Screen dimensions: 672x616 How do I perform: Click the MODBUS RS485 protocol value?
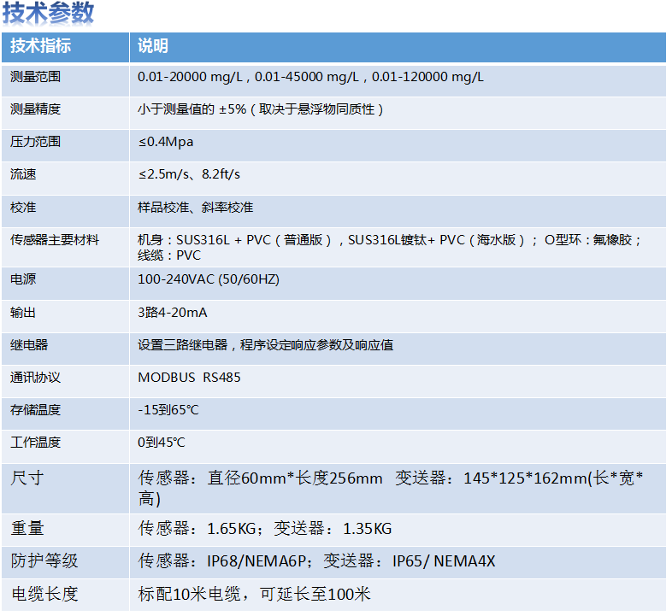coord(189,378)
